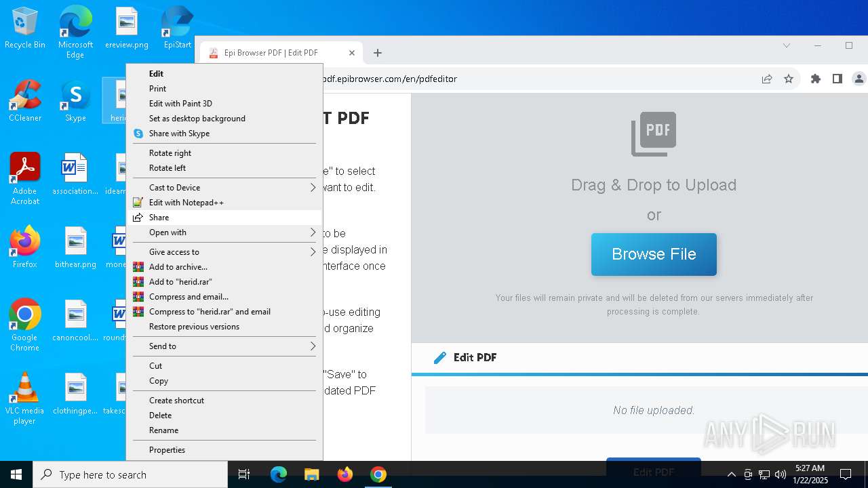Open Properties from the context menu
The width and height of the screenshot is (868, 488).
(224, 450)
